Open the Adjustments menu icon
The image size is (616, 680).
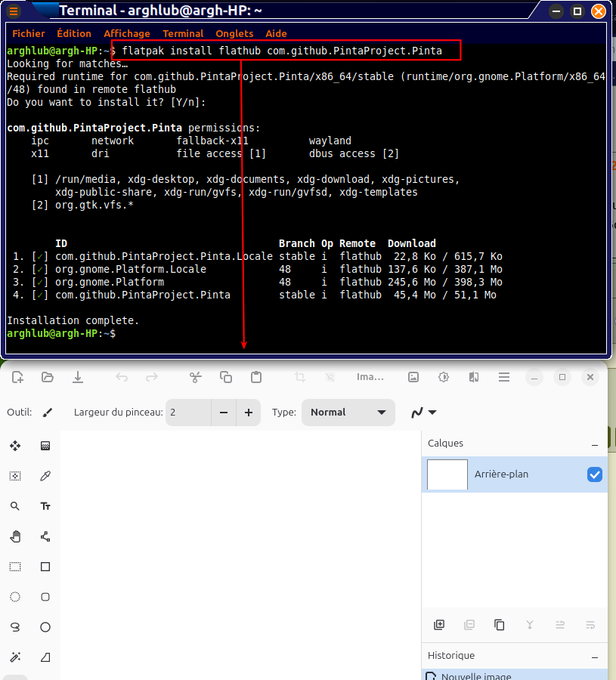444,377
